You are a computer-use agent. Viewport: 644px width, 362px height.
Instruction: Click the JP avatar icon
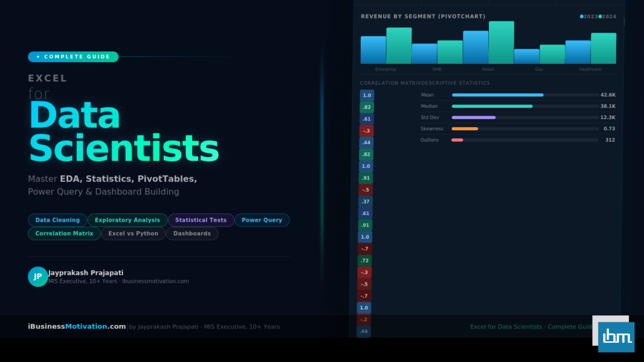tap(38, 277)
